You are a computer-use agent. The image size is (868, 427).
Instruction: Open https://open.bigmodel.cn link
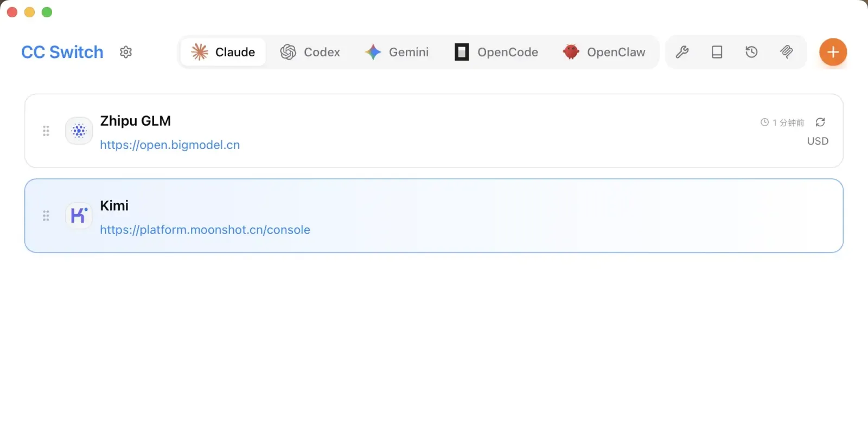[x=170, y=145]
